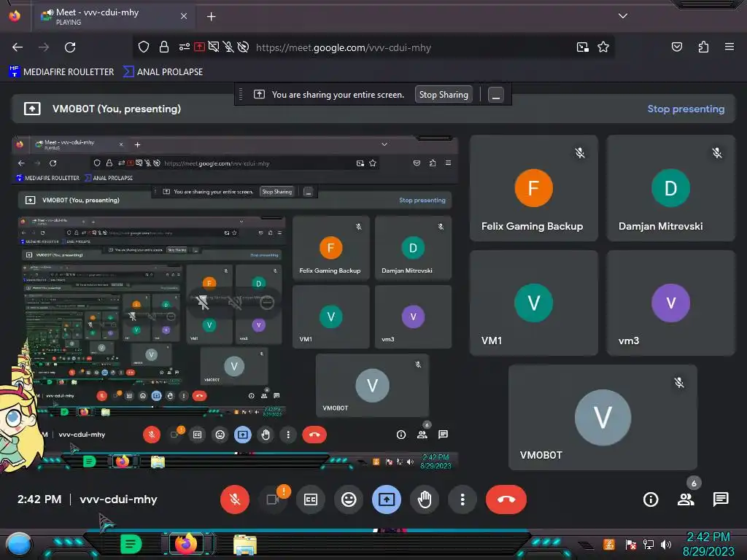Go back using the browser back arrow
This screenshot has height=560, width=747.
tap(18, 47)
